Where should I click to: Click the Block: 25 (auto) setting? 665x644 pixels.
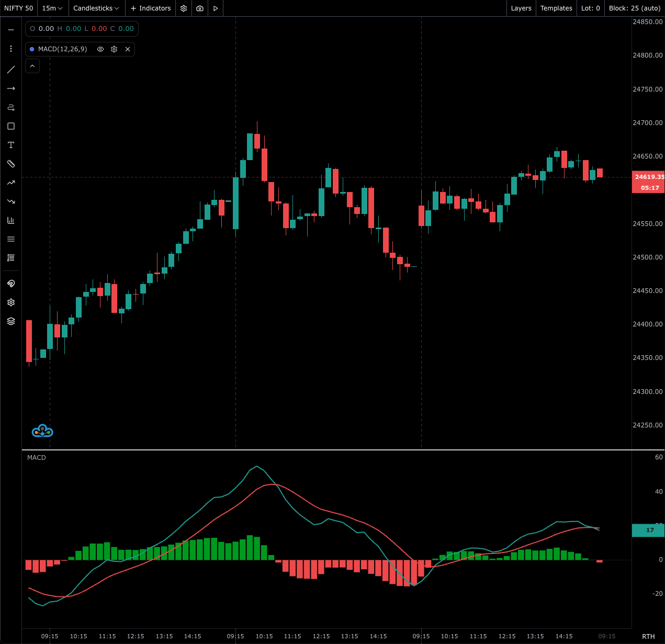(x=635, y=8)
